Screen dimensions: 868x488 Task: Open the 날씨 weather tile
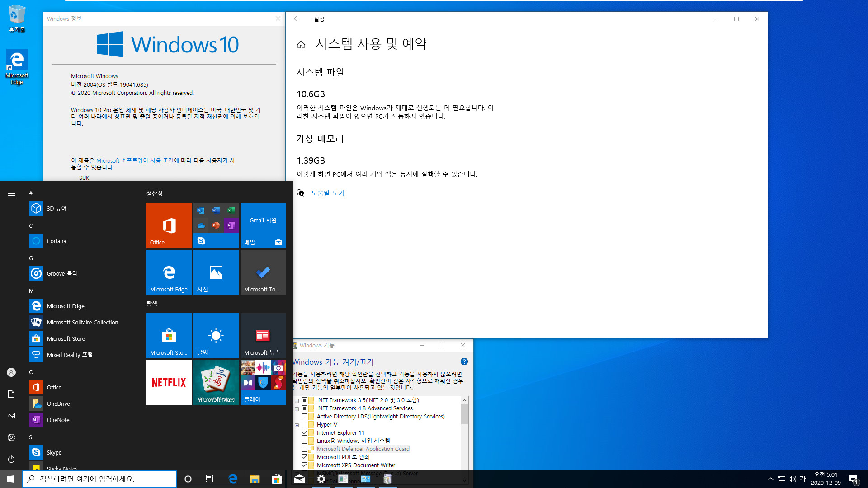[216, 336]
